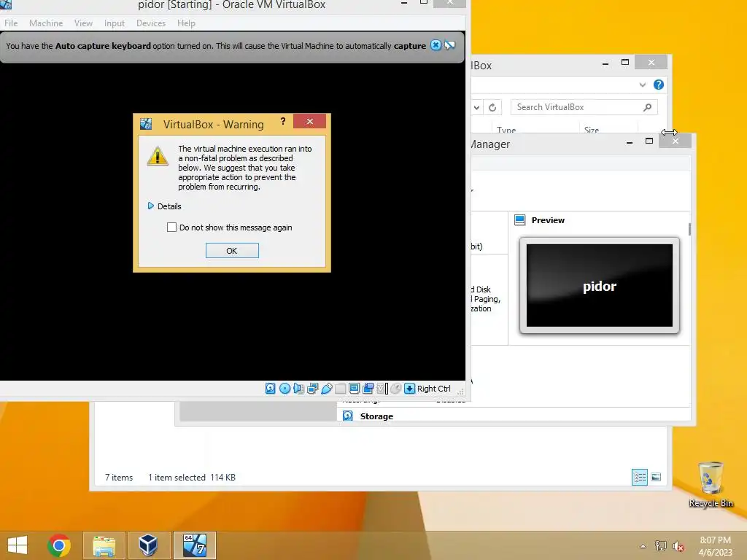Sort by the Type column header

(506, 130)
